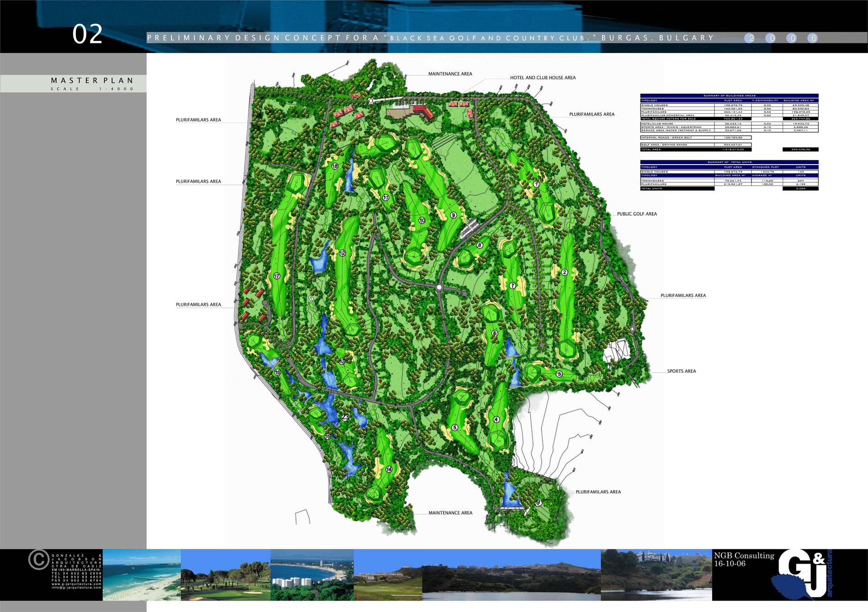Click the 'GOLF AREA / DRIVING RANGE' row

(x=696, y=144)
